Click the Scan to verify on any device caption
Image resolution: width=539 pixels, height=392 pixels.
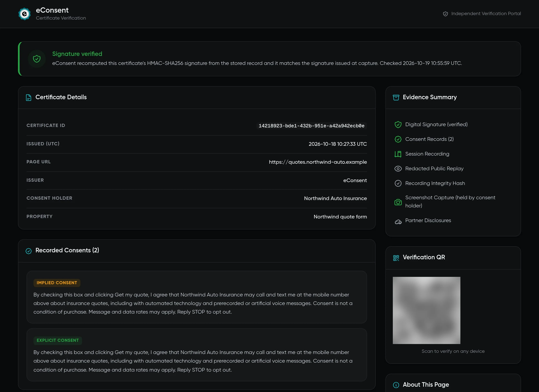[x=453, y=351]
